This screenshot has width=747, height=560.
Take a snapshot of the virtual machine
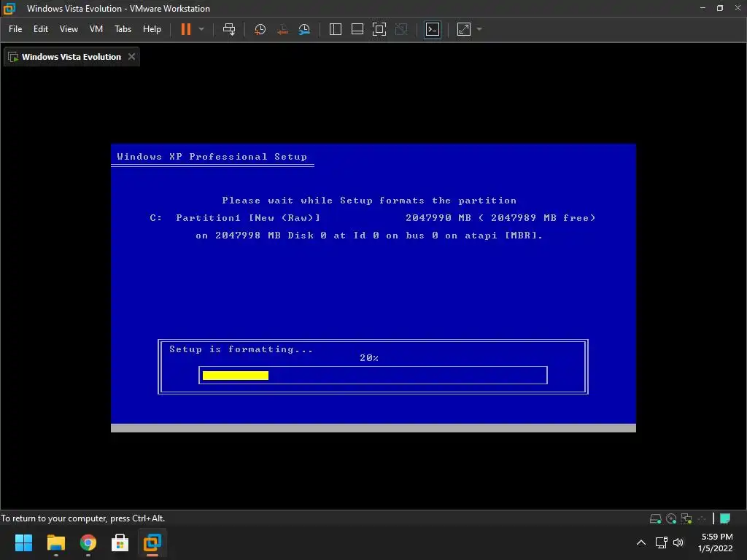coord(260,29)
